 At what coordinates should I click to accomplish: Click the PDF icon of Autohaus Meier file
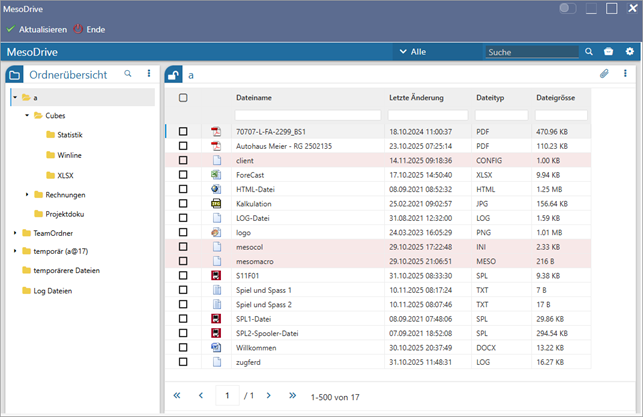[x=214, y=146]
